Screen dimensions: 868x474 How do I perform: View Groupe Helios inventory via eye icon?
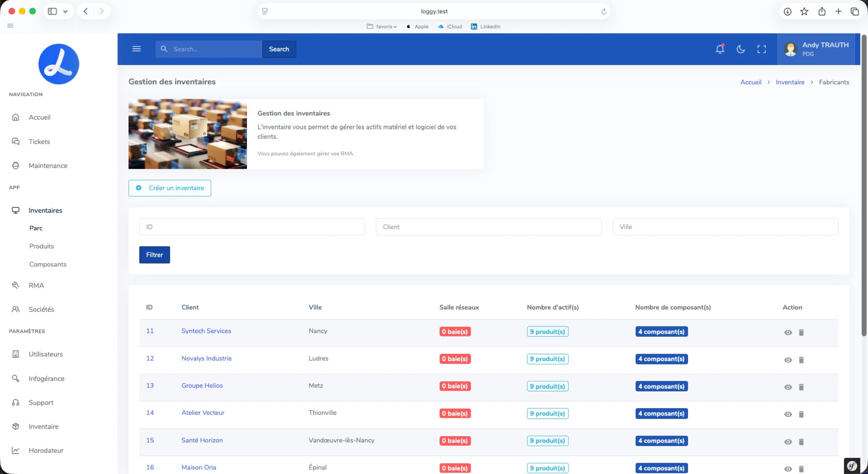[x=788, y=387]
